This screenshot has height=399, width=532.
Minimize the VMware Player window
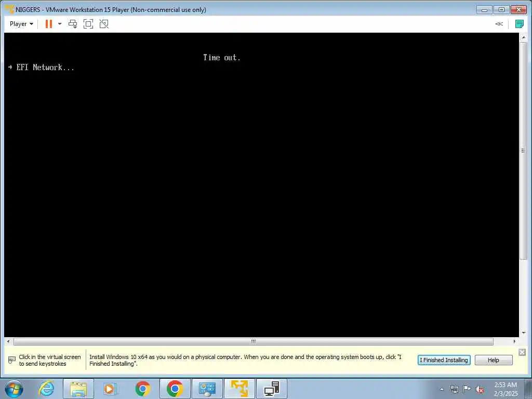(x=484, y=9)
